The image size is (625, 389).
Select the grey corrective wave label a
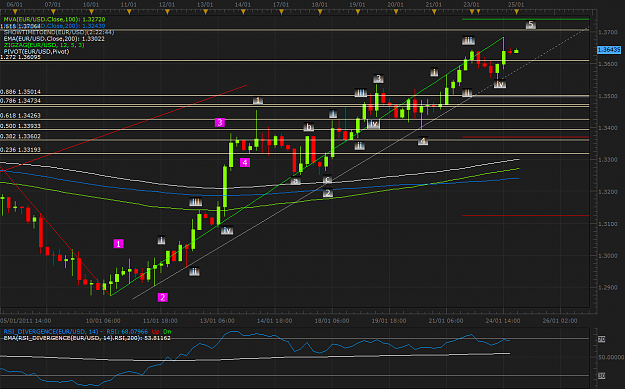pyautogui.click(x=295, y=181)
